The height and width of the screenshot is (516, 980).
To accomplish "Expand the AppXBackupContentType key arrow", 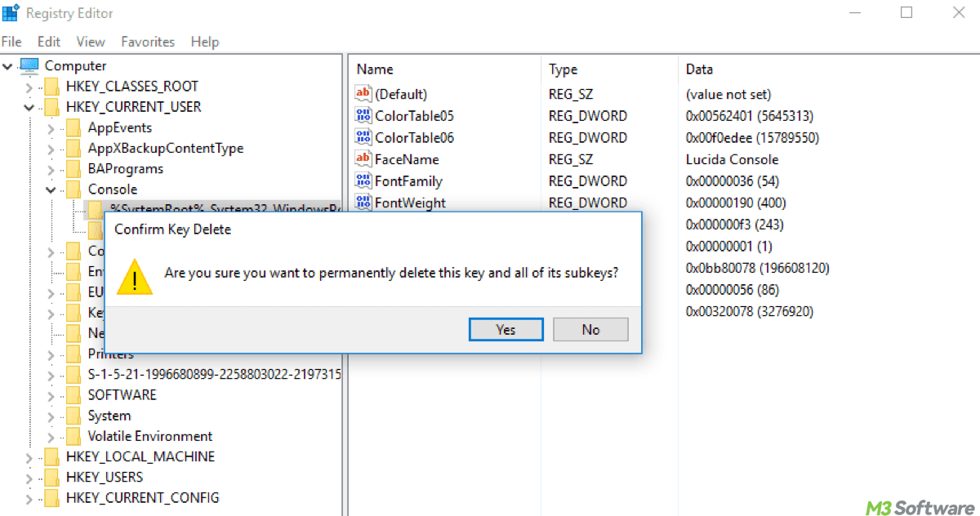I will (51, 149).
